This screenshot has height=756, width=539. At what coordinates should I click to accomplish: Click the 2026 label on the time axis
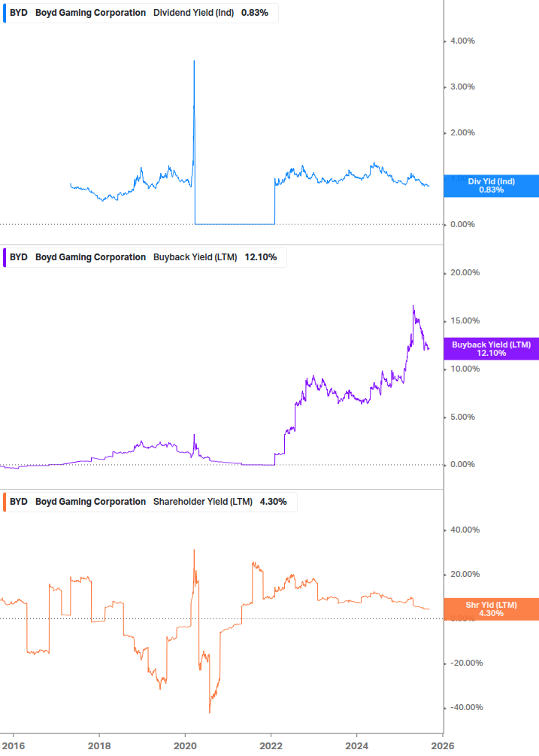tap(443, 746)
